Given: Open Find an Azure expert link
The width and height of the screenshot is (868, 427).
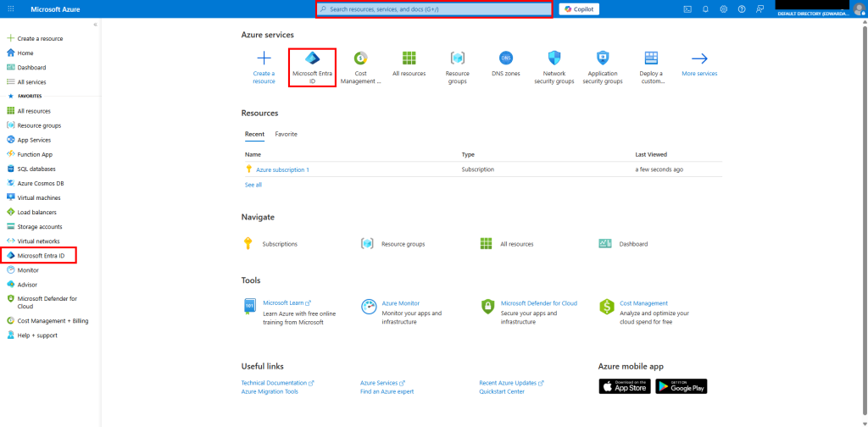Looking at the screenshot, I should tap(387, 391).
